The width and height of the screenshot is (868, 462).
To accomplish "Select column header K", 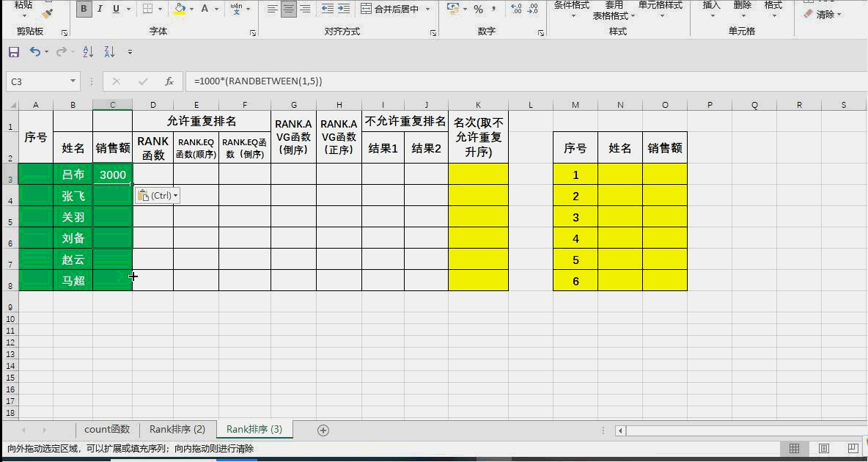I will coord(478,105).
